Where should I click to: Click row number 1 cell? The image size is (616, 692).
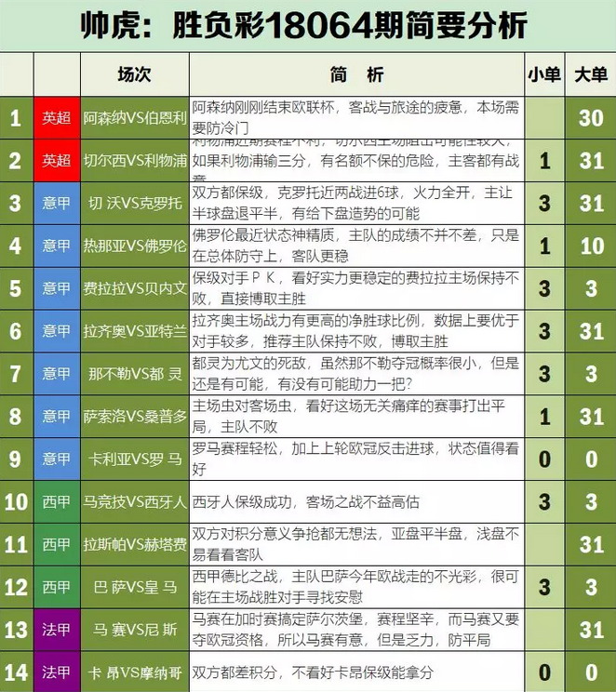point(17,118)
